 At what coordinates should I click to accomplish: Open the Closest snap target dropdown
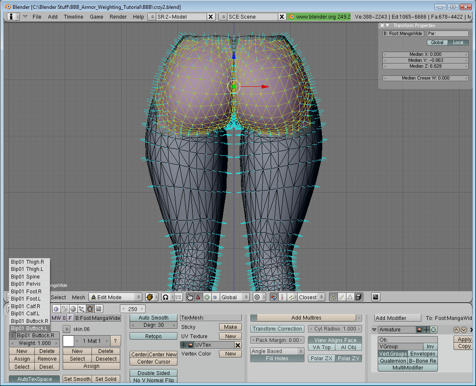pos(311,297)
